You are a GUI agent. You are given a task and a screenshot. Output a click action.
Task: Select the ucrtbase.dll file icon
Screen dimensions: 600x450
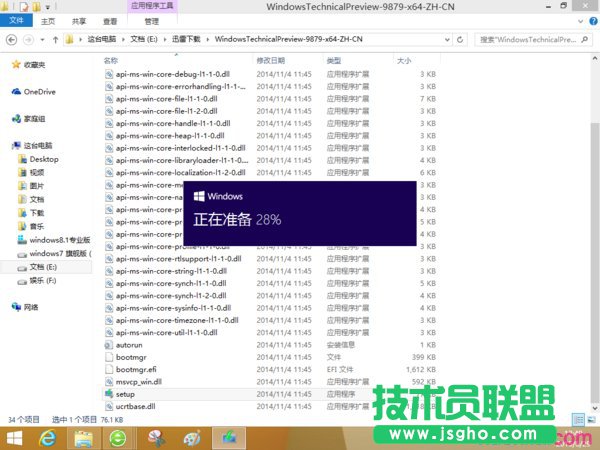pos(109,406)
